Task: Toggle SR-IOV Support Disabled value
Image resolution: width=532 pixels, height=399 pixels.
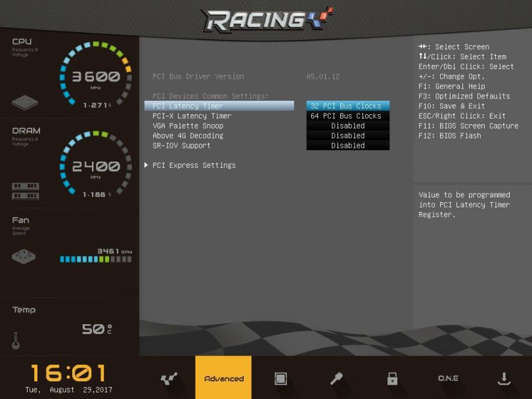Action: [347, 146]
